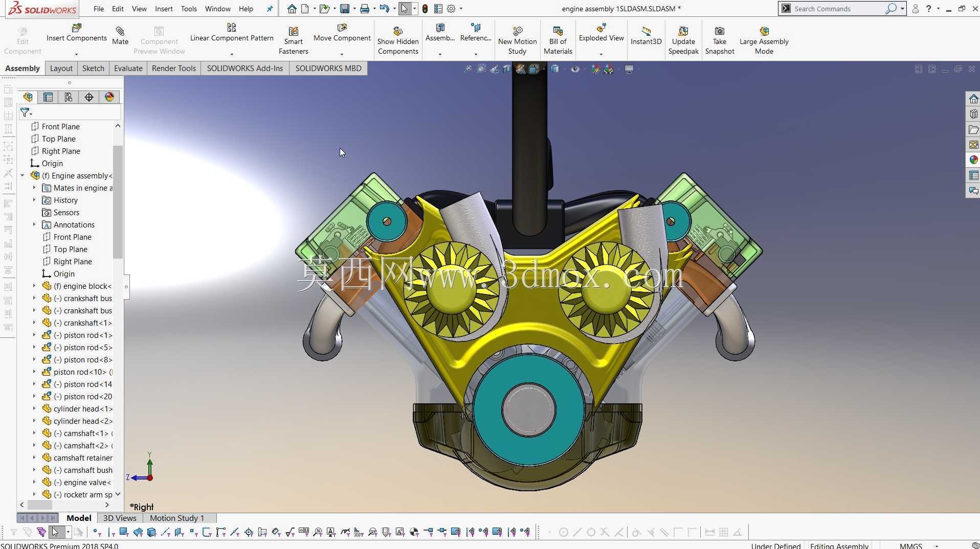Switch to Motion Study 1 tab
Screen dimensions: 980x549
click(176, 518)
